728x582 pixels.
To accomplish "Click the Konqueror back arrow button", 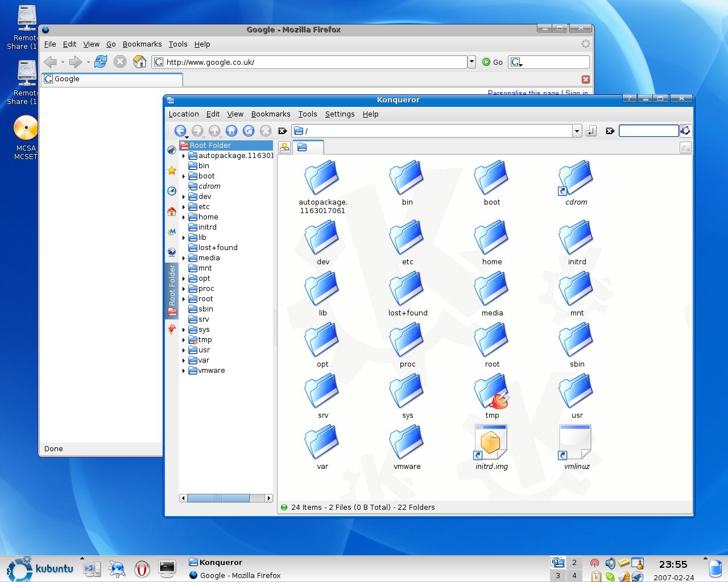I will [x=180, y=131].
